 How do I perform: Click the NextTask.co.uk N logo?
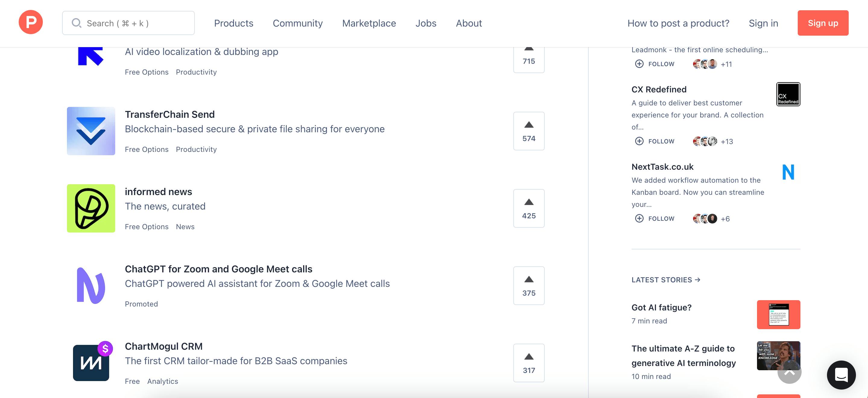tap(788, 172)
